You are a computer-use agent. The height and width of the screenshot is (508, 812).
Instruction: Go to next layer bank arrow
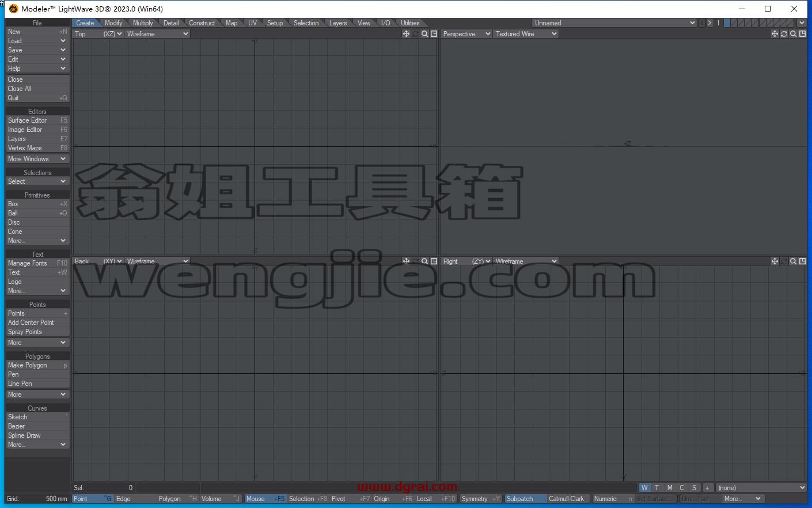709,23
